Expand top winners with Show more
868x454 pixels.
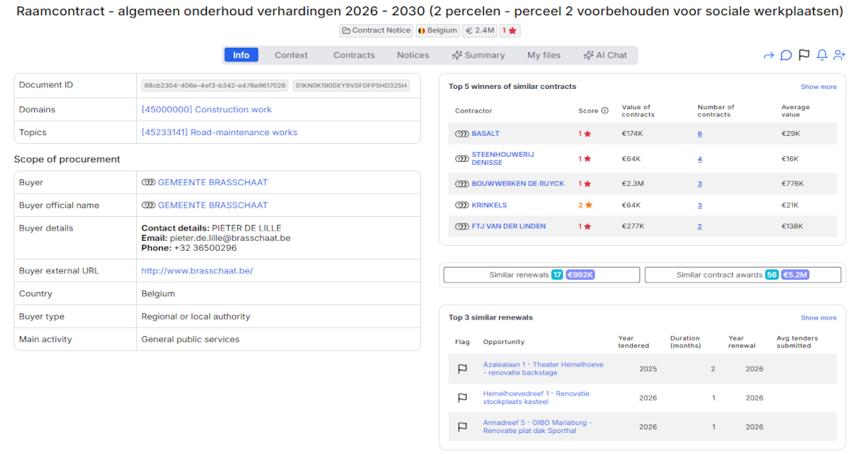pyautogui.click(x=818, y=87)
